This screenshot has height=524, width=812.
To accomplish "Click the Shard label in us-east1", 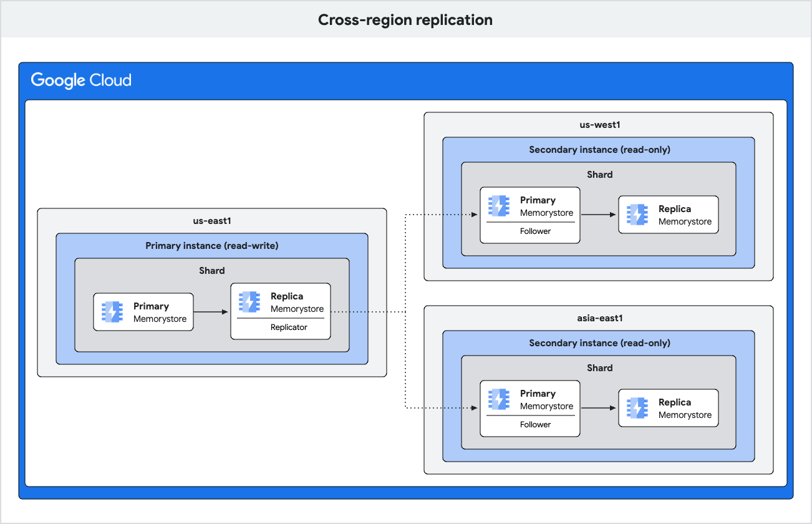I will pyautogui.click(x=212, y=271).
